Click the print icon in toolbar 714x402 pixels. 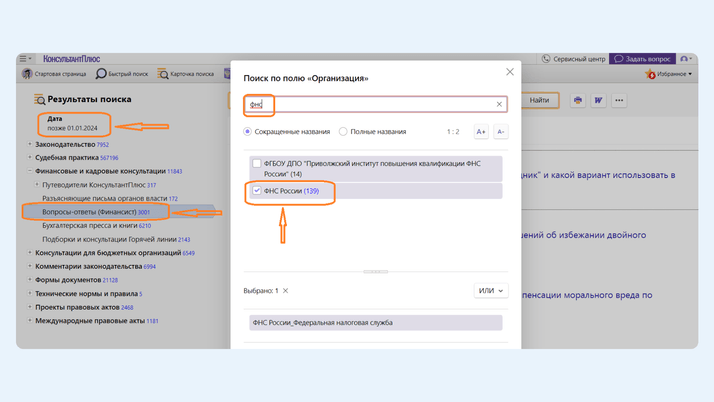coord(578,100)
